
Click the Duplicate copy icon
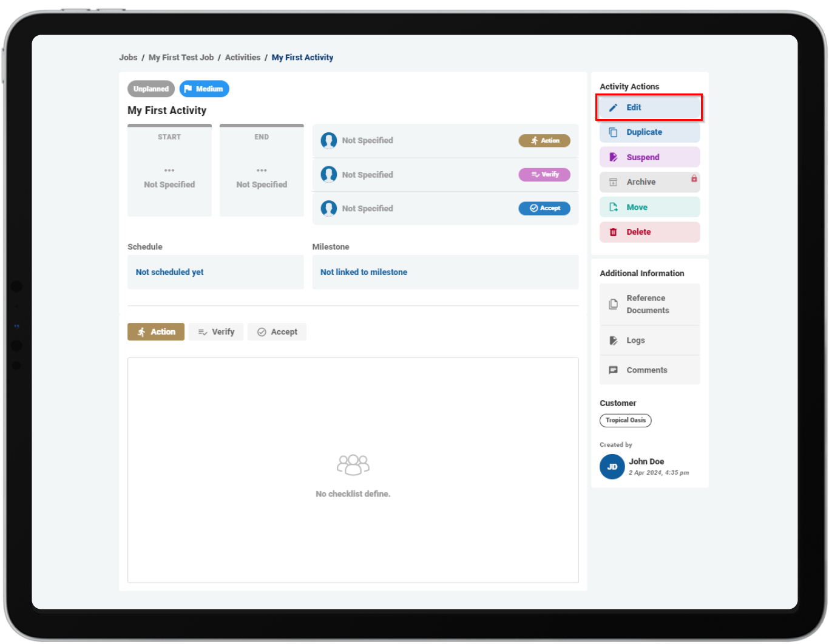click(x=613, y=132)
